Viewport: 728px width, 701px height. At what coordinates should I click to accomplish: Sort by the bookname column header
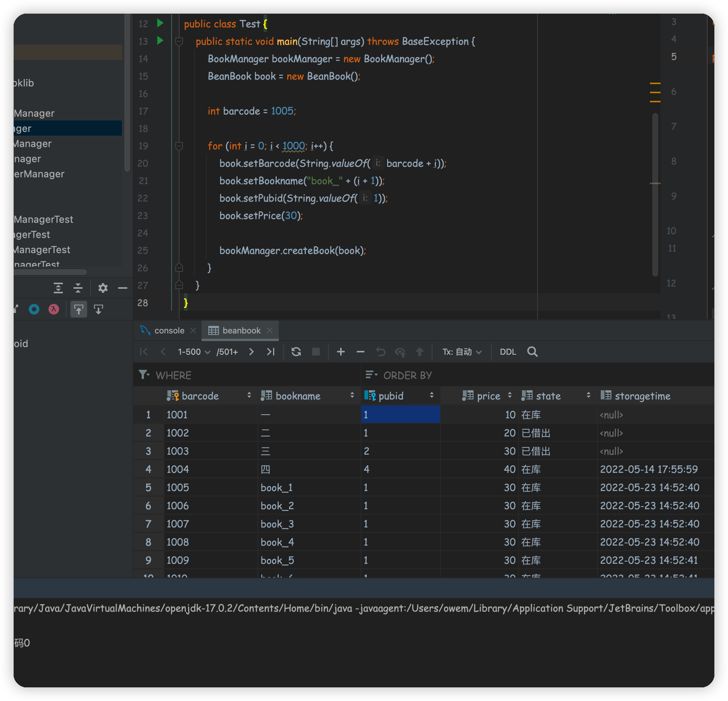pos(309,396)
